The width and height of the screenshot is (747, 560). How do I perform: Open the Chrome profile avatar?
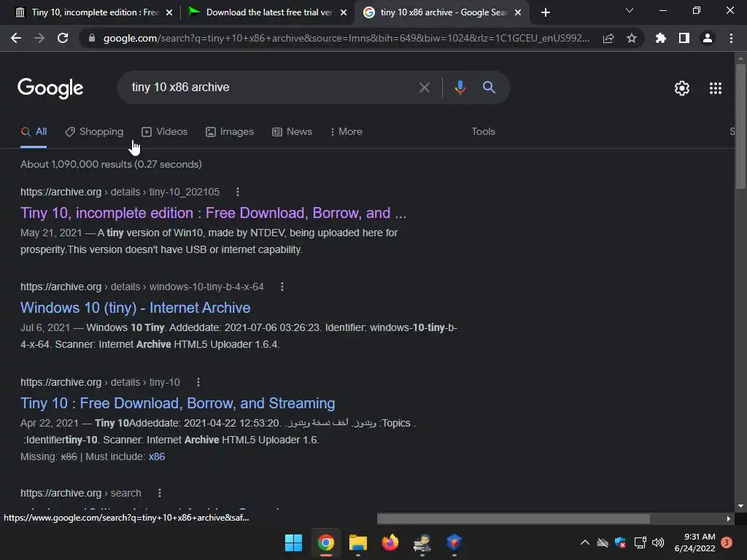pos(708,38)
